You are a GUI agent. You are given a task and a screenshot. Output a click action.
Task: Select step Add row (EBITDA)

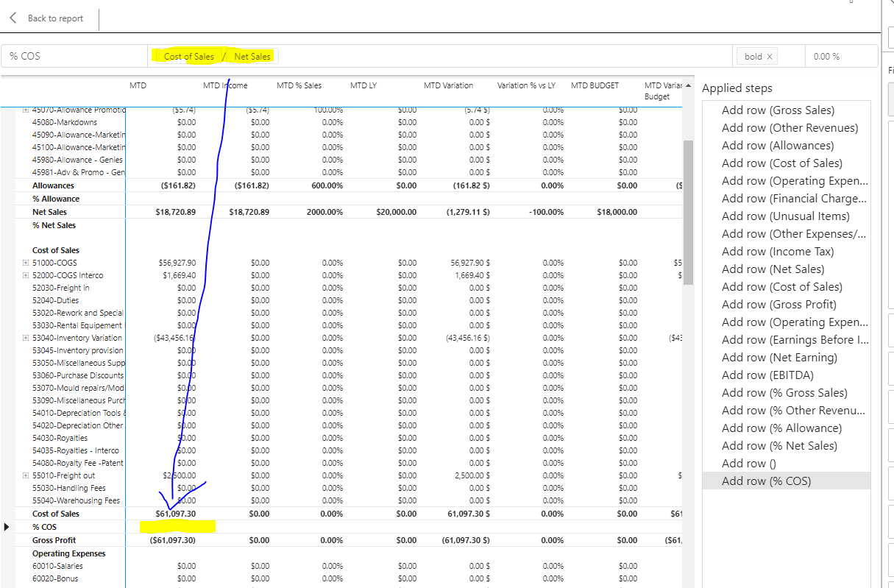pos(767,375)
